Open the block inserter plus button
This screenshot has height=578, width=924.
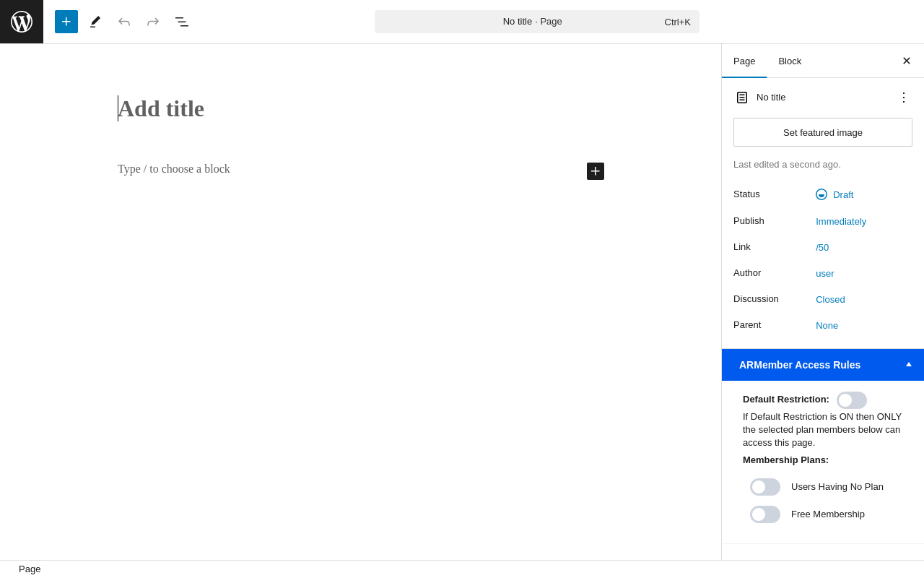click(x=66, y=22)
